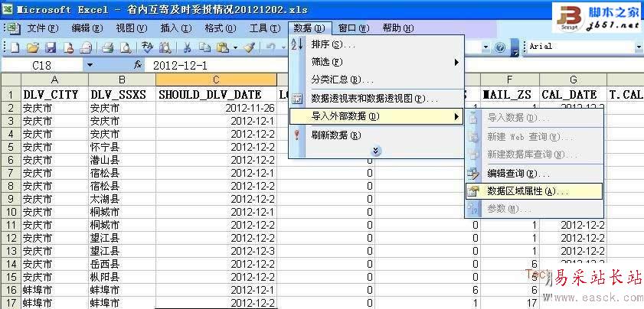Click the Name Box showing C18

pos(42,65)
